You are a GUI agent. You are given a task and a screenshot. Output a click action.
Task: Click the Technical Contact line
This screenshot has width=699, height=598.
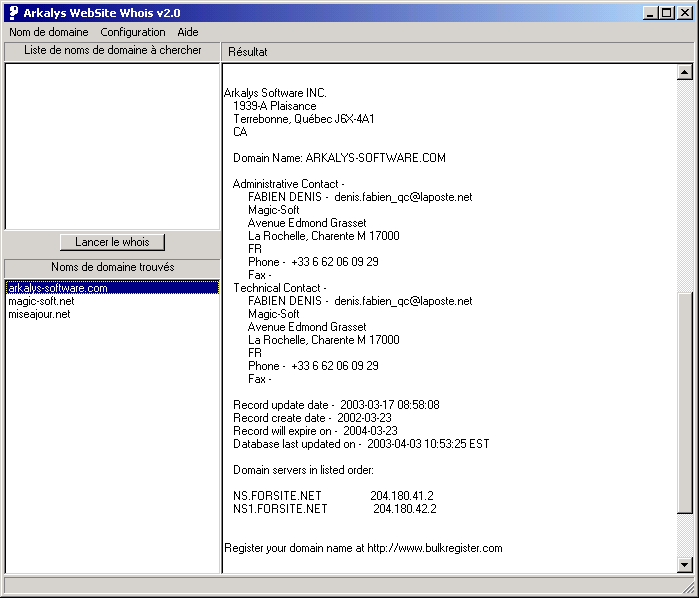(280, 288)
